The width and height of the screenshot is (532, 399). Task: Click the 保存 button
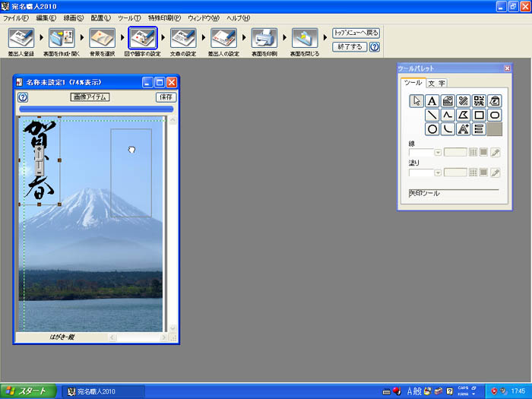pyautogui.click(x=165, y=97)
